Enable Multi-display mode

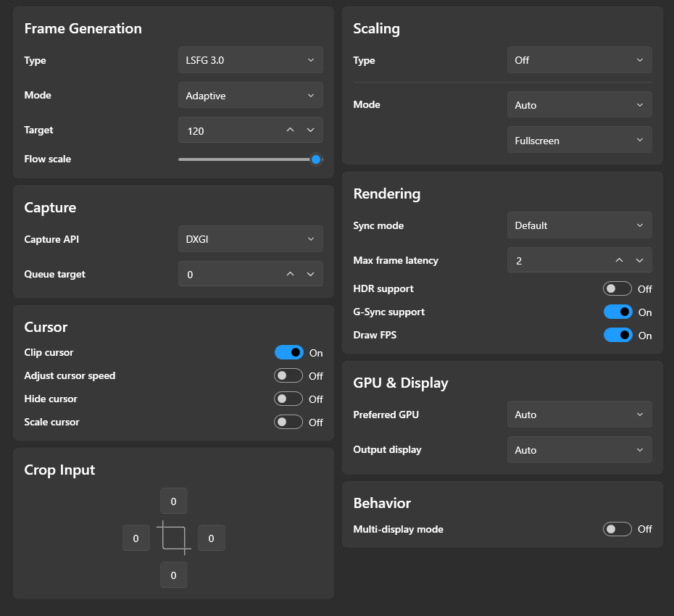click(x=617, y=529)
